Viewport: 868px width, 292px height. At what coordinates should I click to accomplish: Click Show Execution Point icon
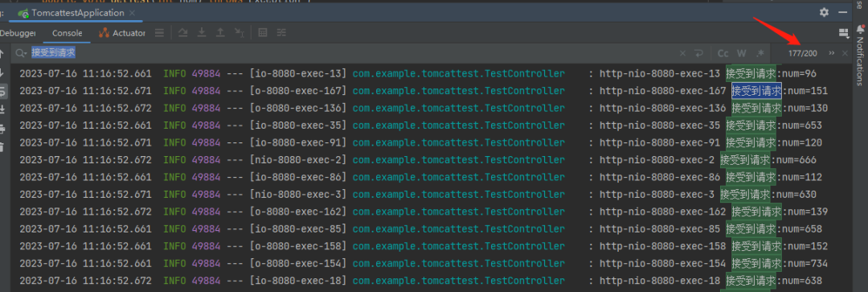point(159,33)
